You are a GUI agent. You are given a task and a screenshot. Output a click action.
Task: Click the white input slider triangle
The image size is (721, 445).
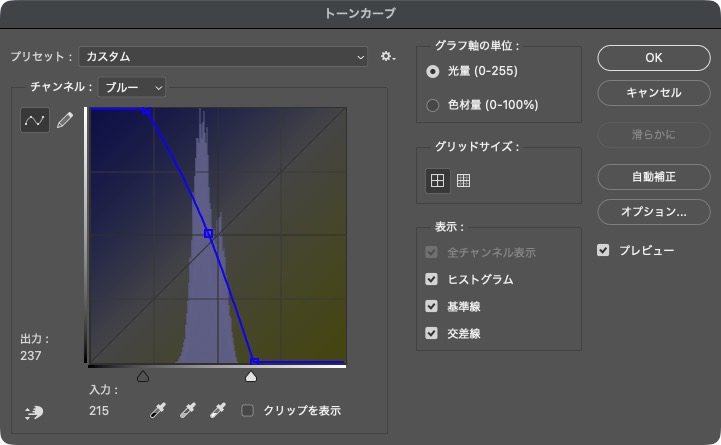[251, 377]
